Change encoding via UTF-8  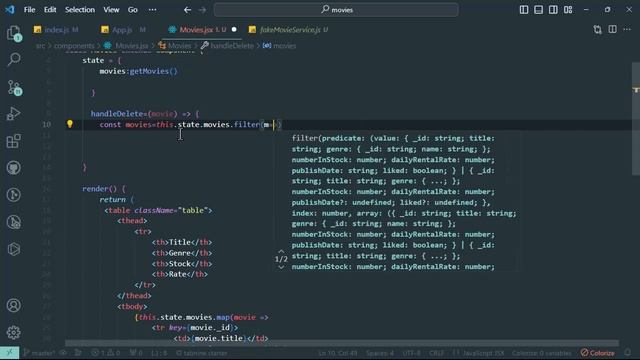411,353
